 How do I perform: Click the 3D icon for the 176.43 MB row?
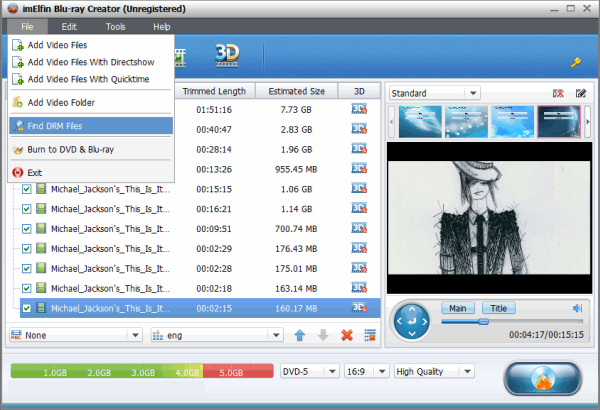(x=359, y=248)
